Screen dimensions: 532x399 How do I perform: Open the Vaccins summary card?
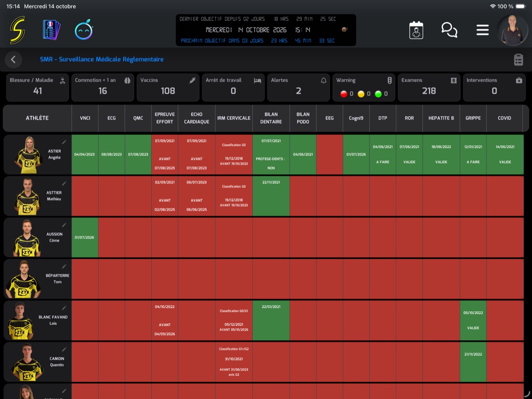coord(168,87)
